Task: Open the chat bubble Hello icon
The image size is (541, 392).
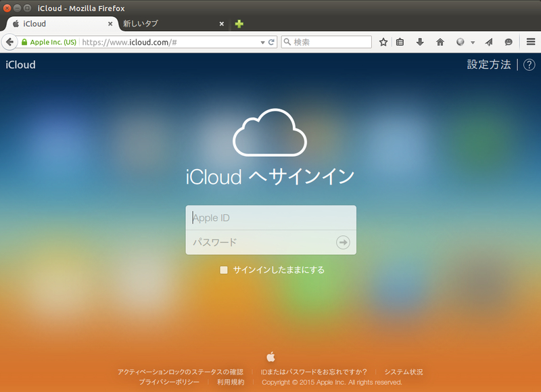Action: pyautogui.click(x=509, y=42)
